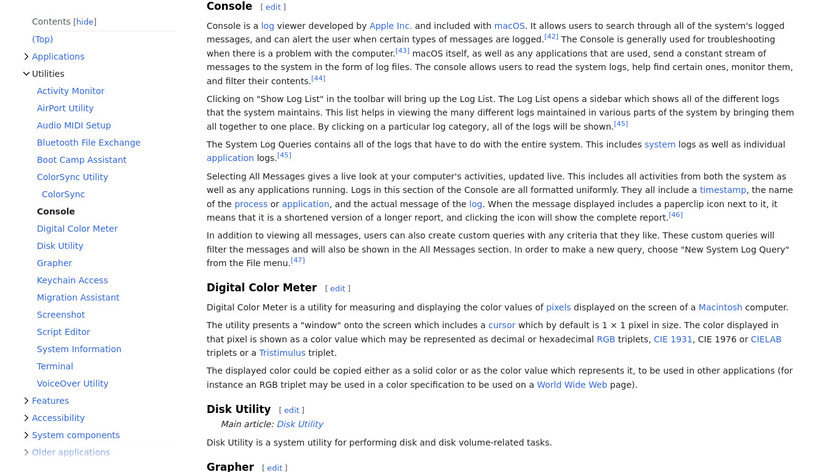Select Console in the contents list
The height and width of the screenshot is (472, 840).
(56, 211)
